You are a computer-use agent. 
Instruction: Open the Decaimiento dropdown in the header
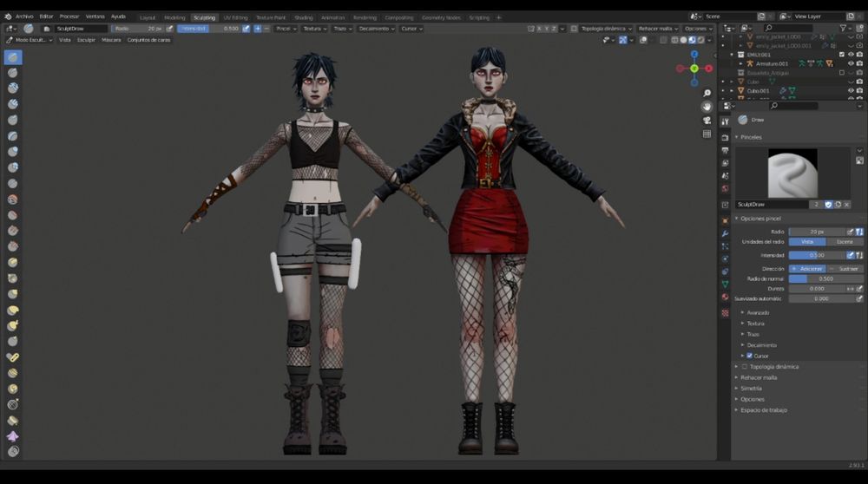[377, 29]
